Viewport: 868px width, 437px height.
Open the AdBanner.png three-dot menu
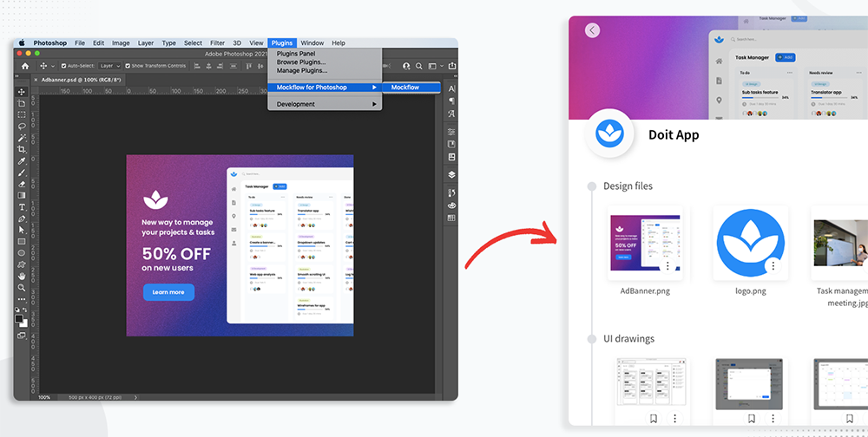[x=667, y=266]
